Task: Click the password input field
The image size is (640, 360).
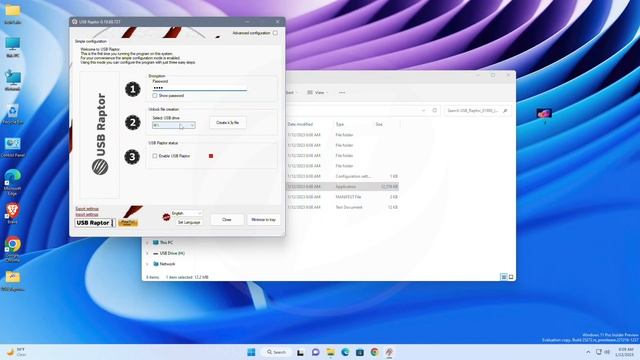Action: (x=200, y=88)
